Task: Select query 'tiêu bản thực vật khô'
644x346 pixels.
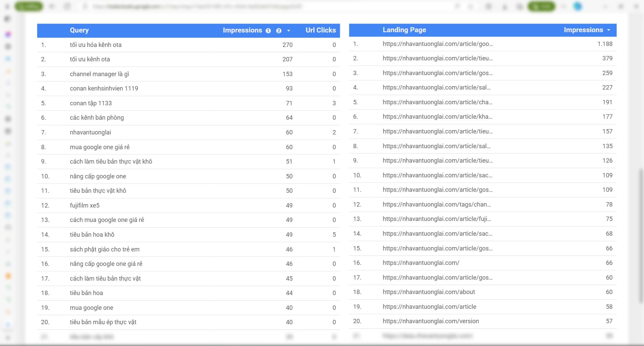Action: coord(98,191)
